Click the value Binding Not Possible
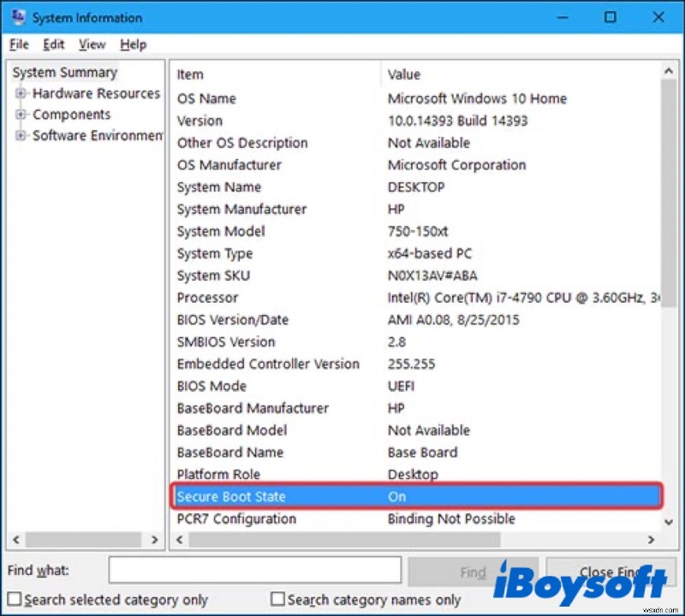Image resolution: width=685 pixels, height=616 pixels. click(x=451, y=518)
